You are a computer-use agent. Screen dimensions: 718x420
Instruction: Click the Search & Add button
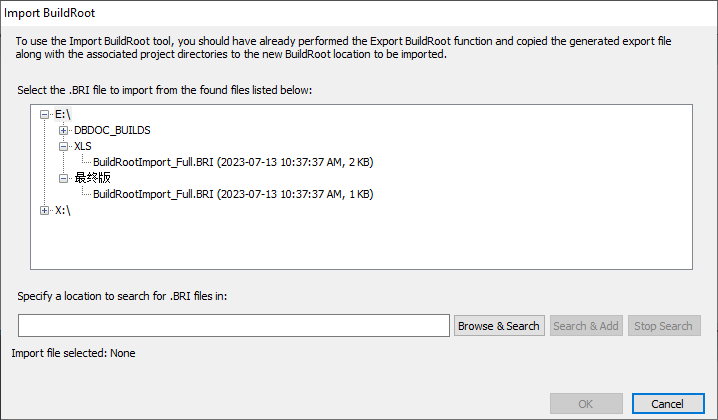586,326
